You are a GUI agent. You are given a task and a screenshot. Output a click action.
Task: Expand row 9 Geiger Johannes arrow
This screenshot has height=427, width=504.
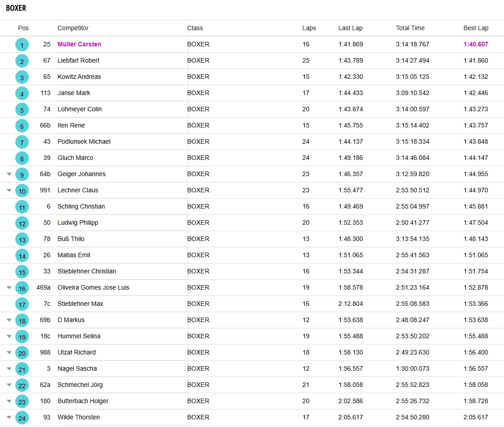point(9,174)
